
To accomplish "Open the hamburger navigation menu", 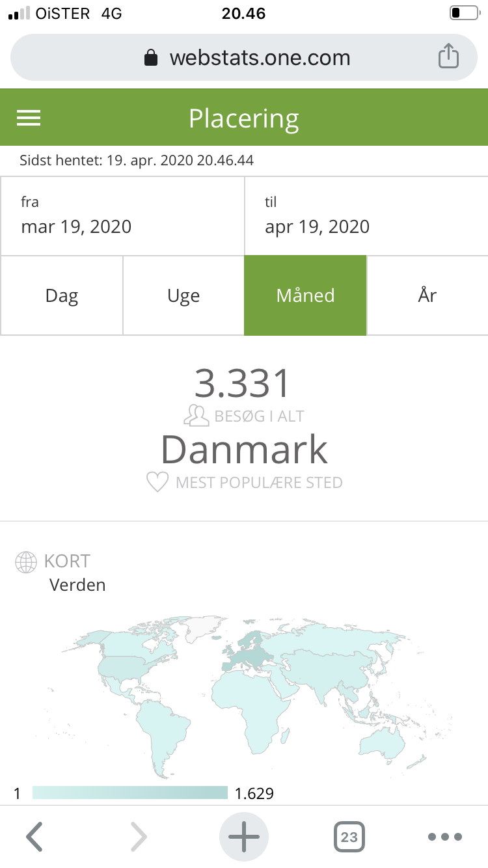I will point(29,118).
